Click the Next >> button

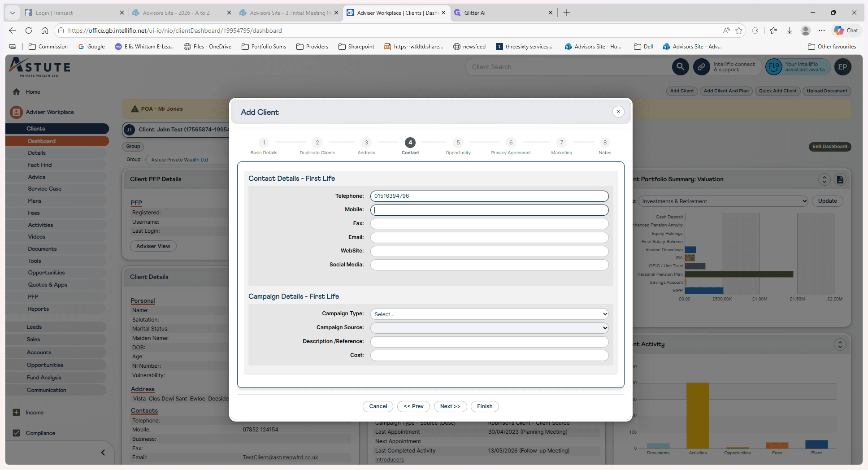click(x=450, y=406)
